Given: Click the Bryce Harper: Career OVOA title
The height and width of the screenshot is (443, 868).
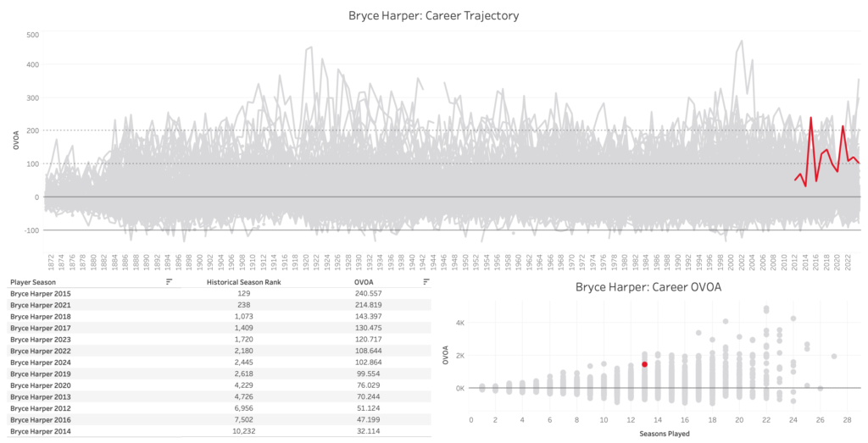Looking at the screenshot, I should (x=648, y=288).
